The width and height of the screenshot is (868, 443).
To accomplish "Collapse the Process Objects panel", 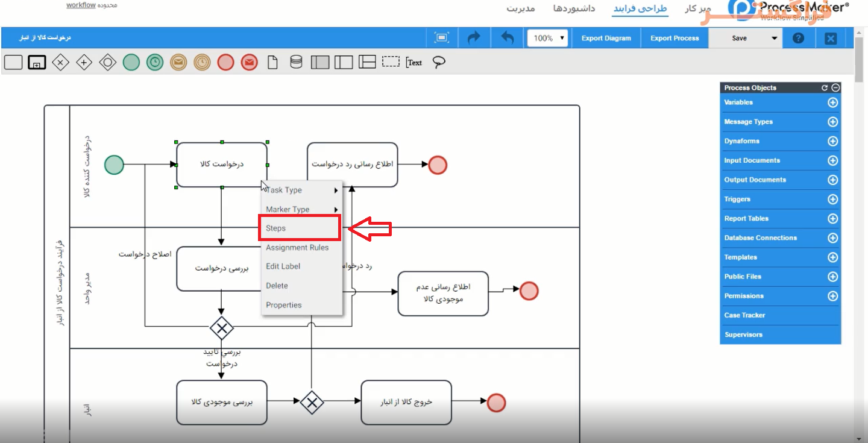I will (835, 88).
